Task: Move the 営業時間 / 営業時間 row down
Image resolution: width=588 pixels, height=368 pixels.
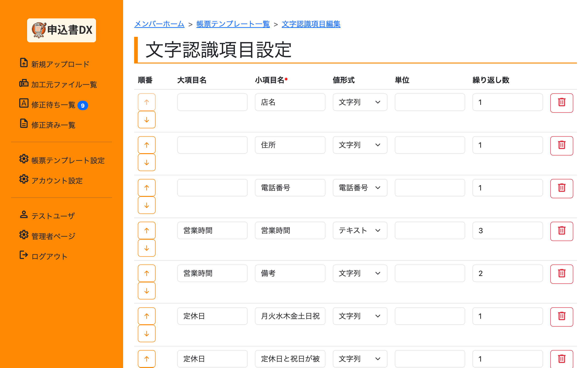Action: click(x=147, y=248)
